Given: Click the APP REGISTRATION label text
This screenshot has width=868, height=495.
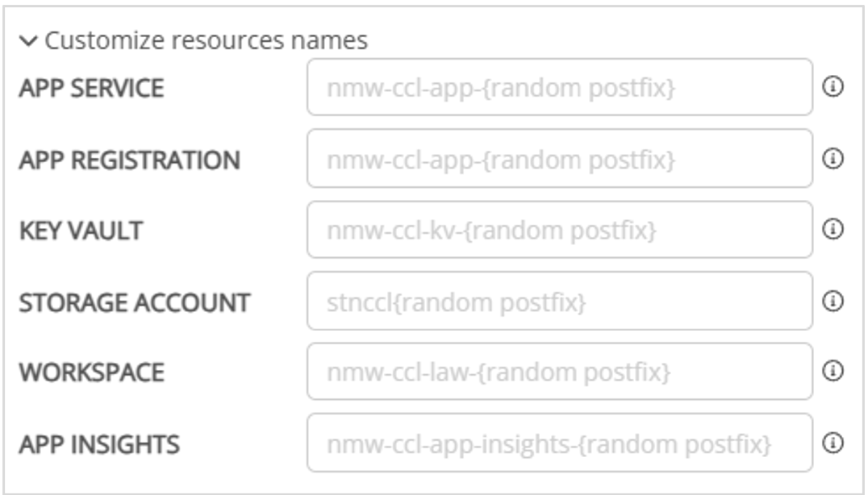Looking at the screenshot, I should (x=129, y=160).
